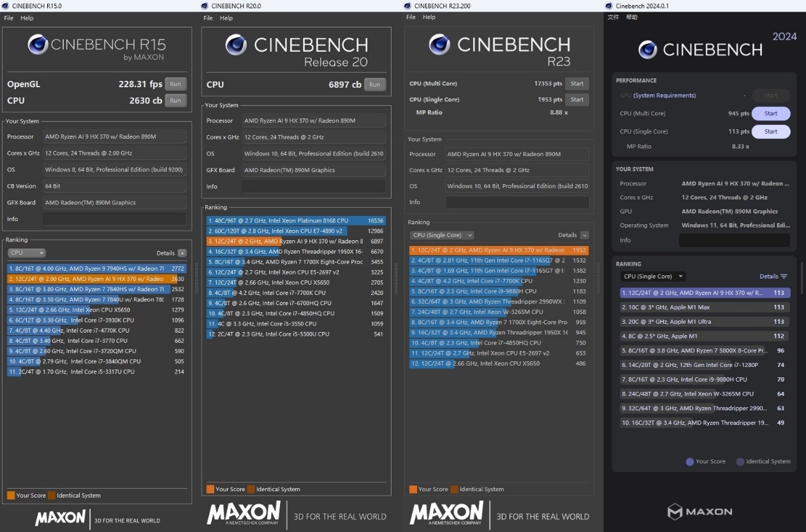This screenshot has width=806, height=532.
Task: Click the Cinebench R20 title bar app icon
Action: (x=205, y=6)
